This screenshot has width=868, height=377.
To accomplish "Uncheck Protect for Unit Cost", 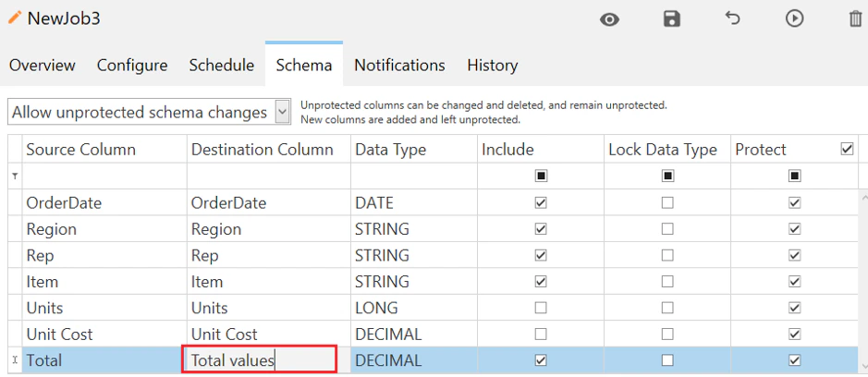I will pos(794,334).
